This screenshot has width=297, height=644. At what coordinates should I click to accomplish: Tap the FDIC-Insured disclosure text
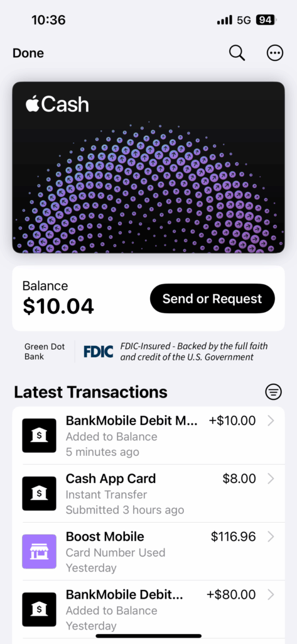pos(193,352)
